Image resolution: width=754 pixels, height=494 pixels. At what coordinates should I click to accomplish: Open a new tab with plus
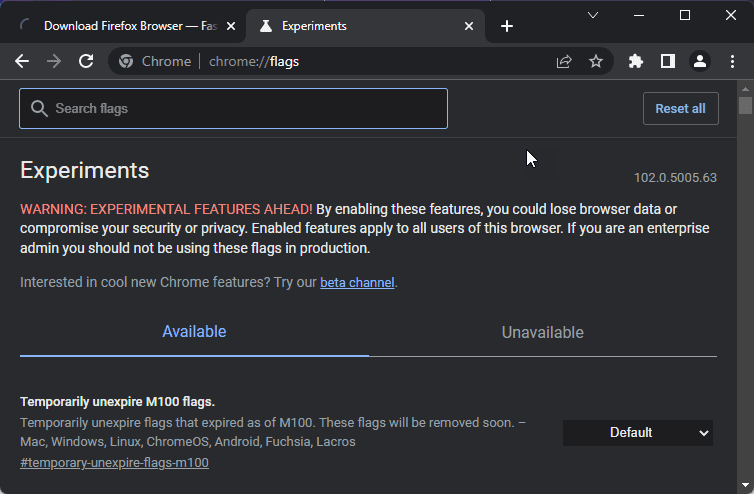tap(507, 26)
